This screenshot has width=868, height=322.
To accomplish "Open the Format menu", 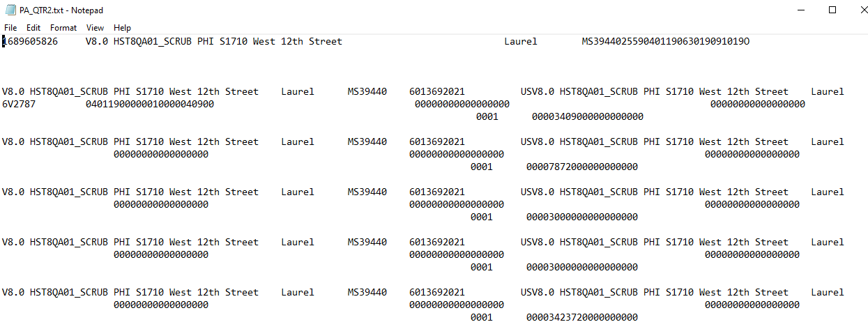I will click(x=63, y=28).
